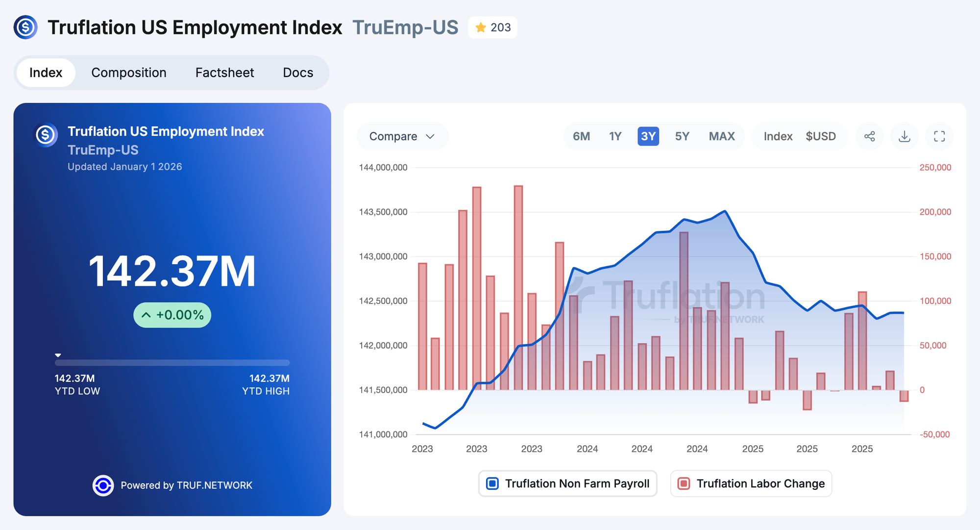Click the download chart icon
980x530 pixels.
(905, 136)
